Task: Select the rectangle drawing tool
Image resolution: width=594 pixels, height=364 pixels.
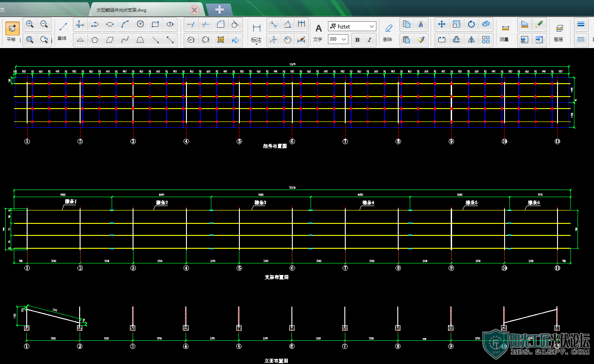Action: point(155,24)
